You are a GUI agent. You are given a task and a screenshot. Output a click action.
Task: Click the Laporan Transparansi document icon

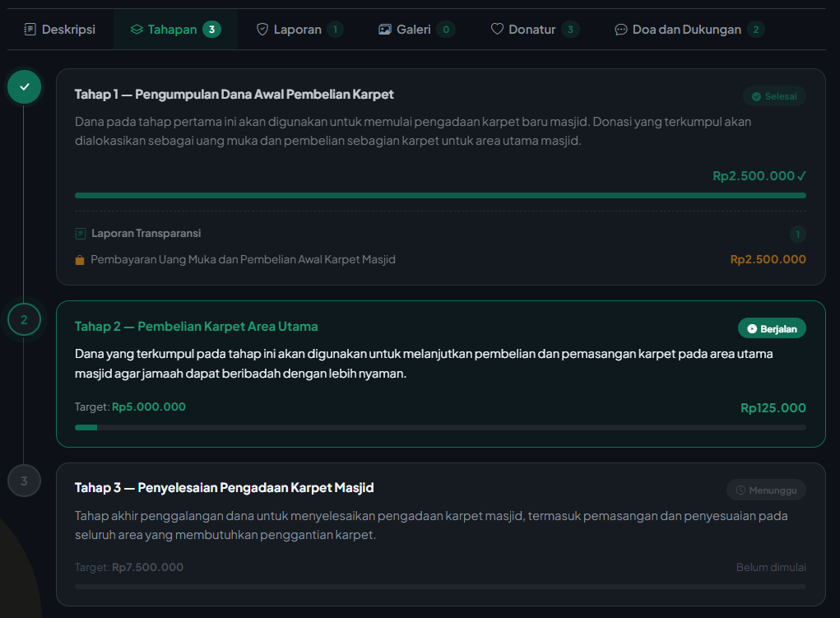tap(81, 234)
